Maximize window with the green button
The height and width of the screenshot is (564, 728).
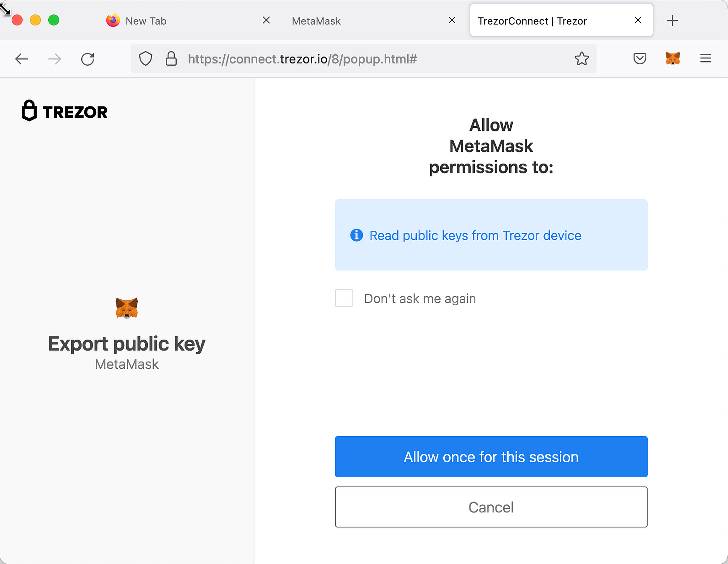point(54,20)
